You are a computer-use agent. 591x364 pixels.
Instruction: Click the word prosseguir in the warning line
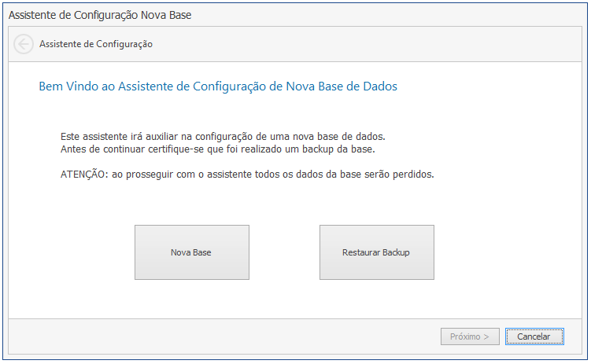point(148,175)
